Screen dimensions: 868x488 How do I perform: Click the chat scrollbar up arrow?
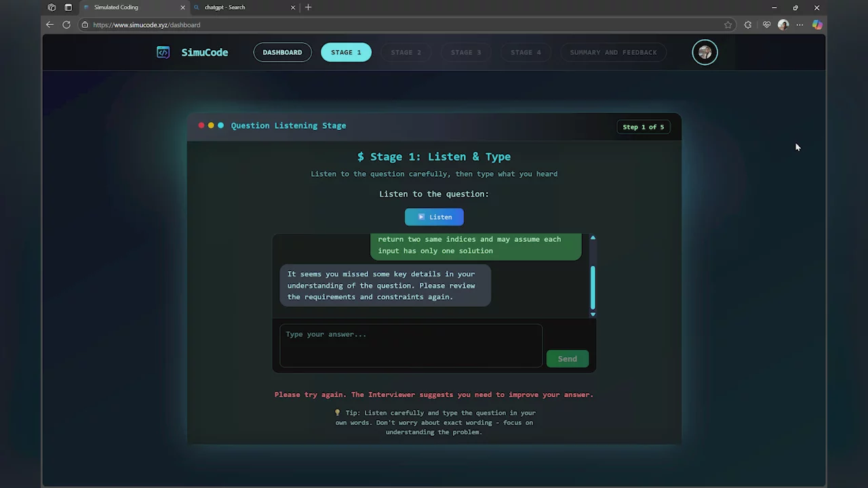[593, 238]
